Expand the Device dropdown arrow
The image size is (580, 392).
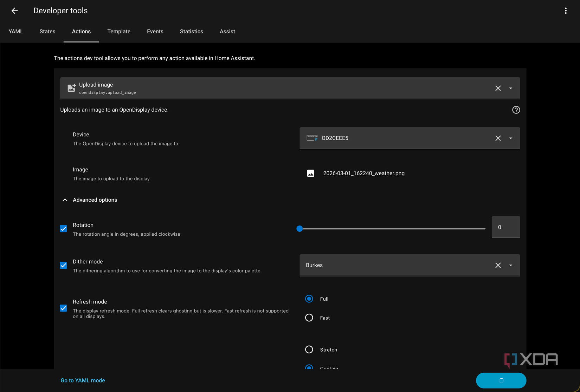point(510,138)
